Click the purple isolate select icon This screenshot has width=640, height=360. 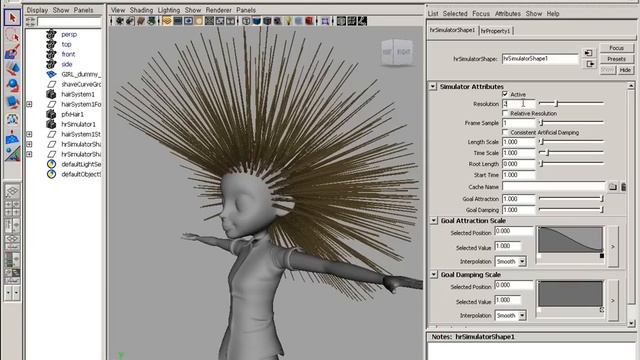coord(325,21)
